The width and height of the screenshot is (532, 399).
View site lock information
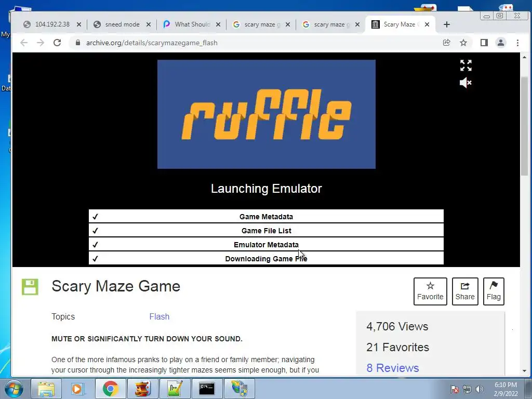(x=78, y=43)
